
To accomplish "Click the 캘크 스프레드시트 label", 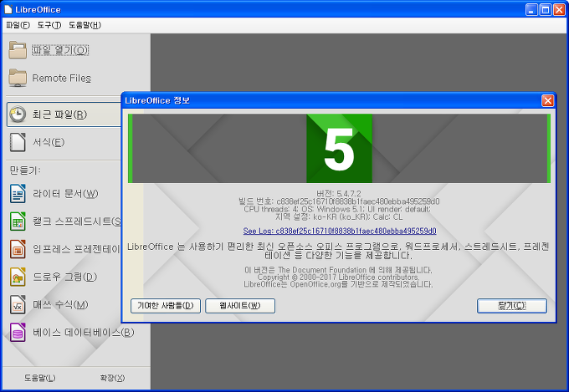I will pyautogui.click(x=77, y=221).
